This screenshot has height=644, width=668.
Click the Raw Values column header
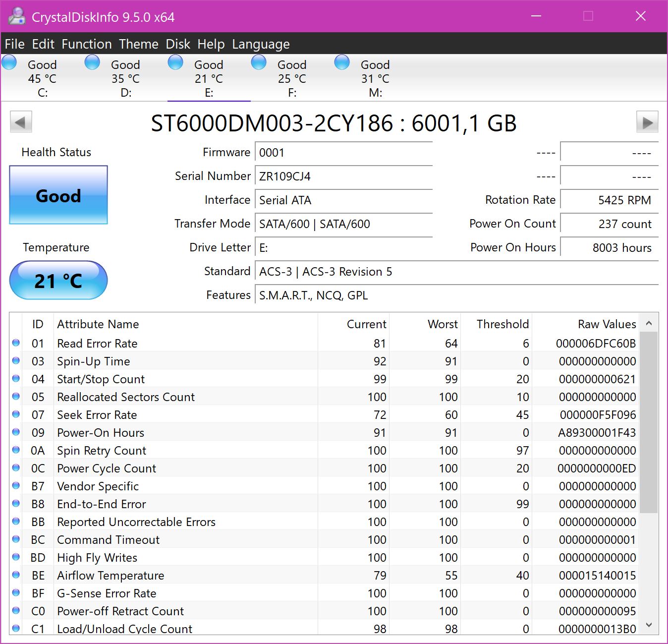[x=607, y=324]
